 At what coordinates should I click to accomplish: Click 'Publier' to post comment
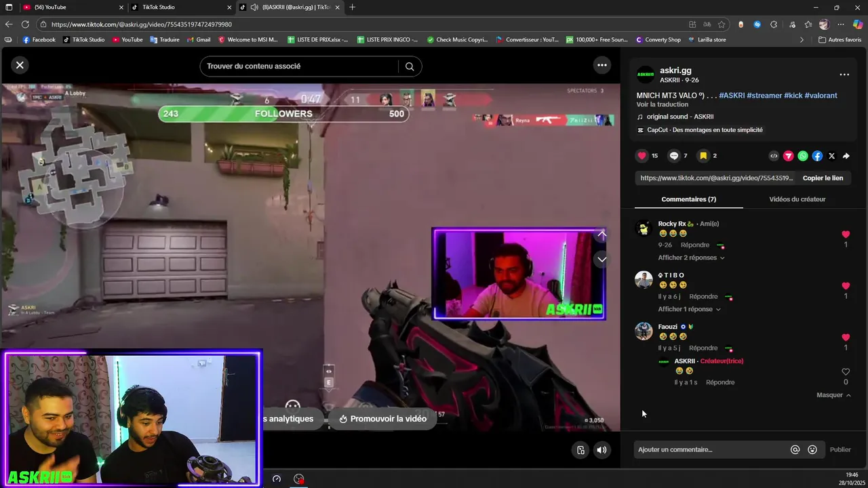click(840, 449)
